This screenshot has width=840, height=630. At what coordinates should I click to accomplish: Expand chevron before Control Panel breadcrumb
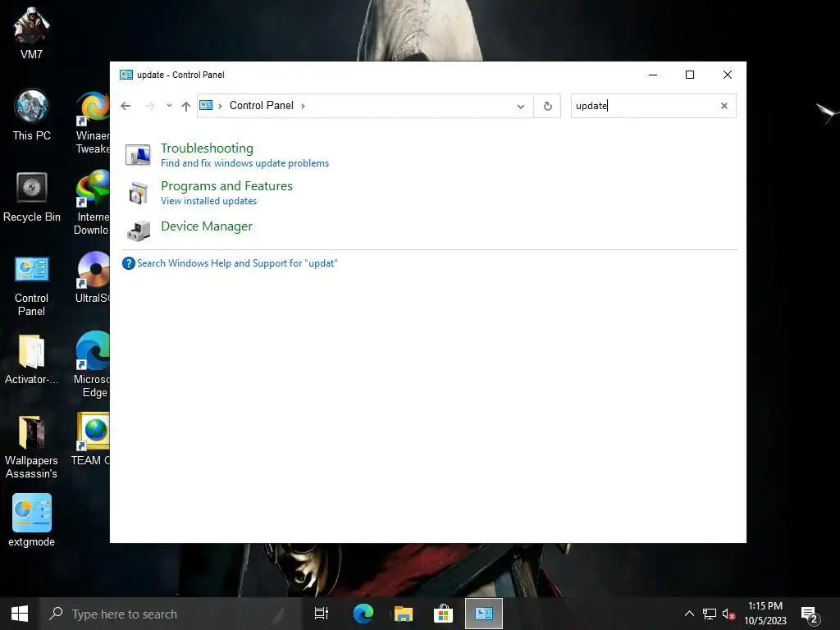(220, 106)
